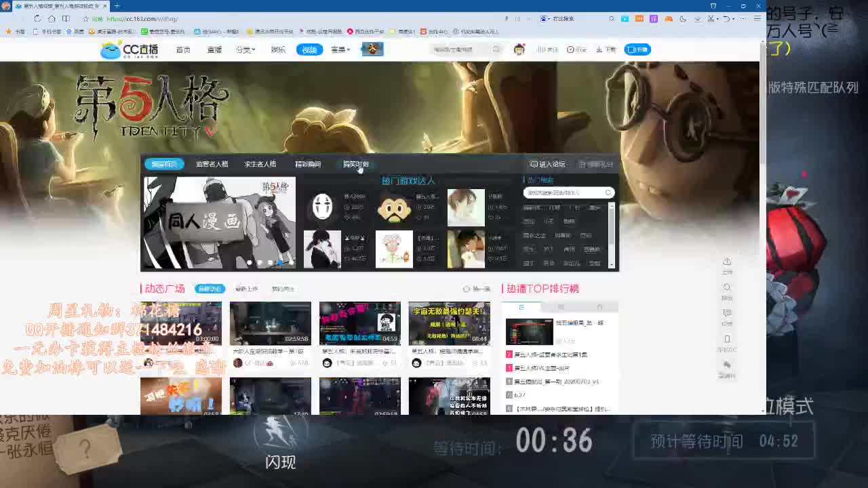Screen dimensions: 868x488
Task: Select the highlighted 视频 nav pill
Action: tap(309, 49)
